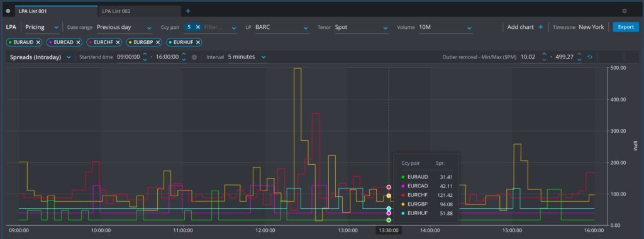The height and width of the screenshot is (239, 644).
Task: Click the Add chart plus icon
Action: click(x=540, y=27)
